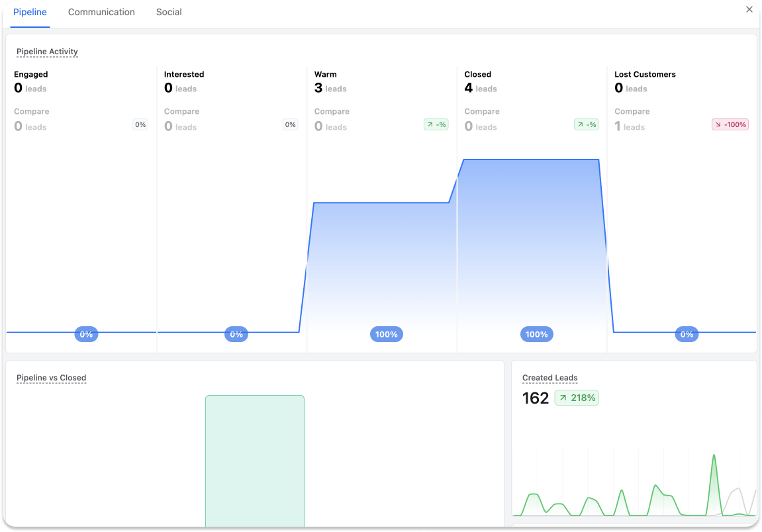Click the Compare label under Warm
The width and height of the screenshot is (762, 532).
(x=332, y=111)
